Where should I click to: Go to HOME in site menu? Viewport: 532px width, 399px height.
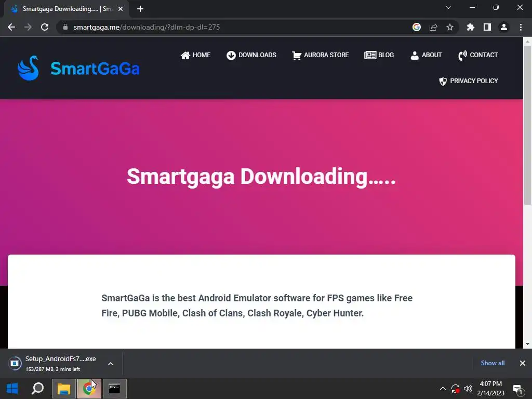pos(195,55)
